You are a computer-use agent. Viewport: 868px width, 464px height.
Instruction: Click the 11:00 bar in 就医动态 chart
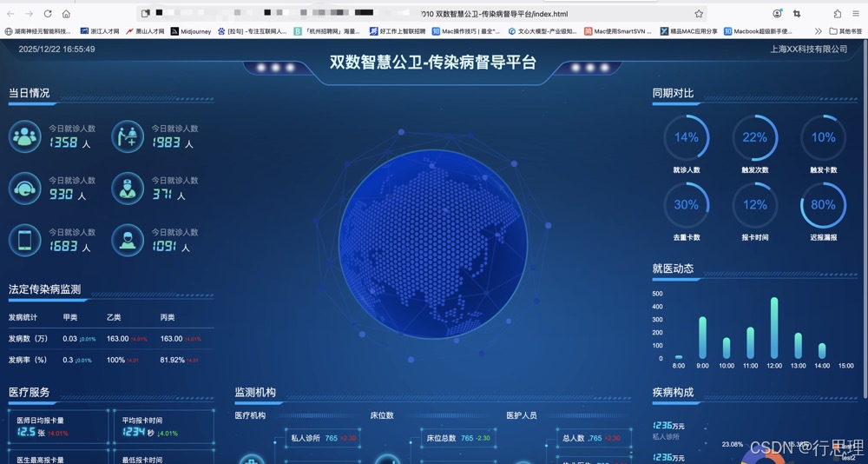click(x=751, y=342)
